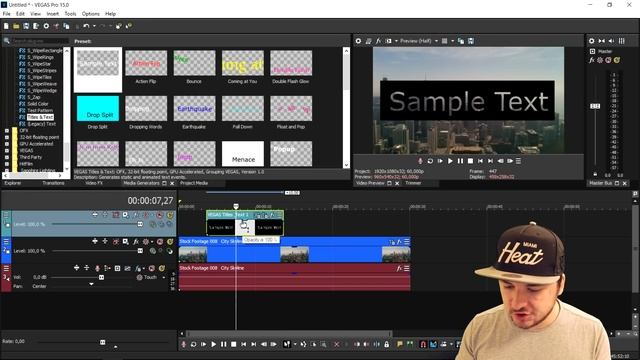The height and width of the screenshot is (360, 640).
Task: Solo video track 2
Action: [x=170, y=242]
